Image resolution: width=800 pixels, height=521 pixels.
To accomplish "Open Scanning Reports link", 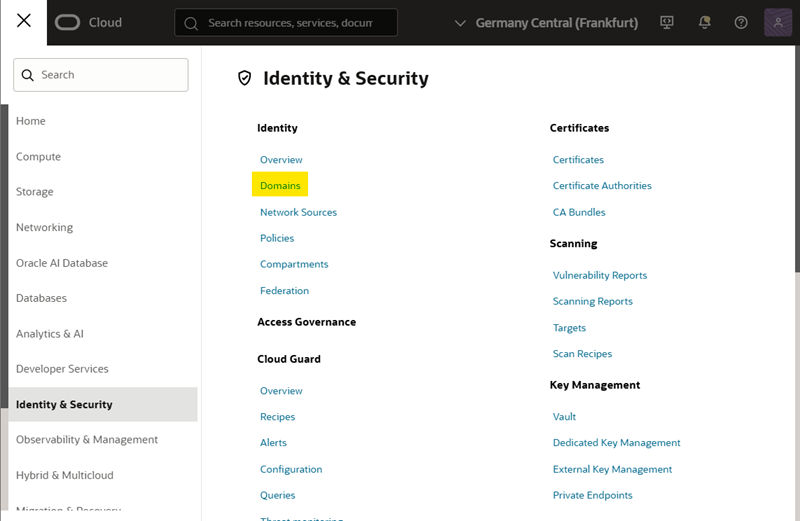I will [x=593, y=302].
